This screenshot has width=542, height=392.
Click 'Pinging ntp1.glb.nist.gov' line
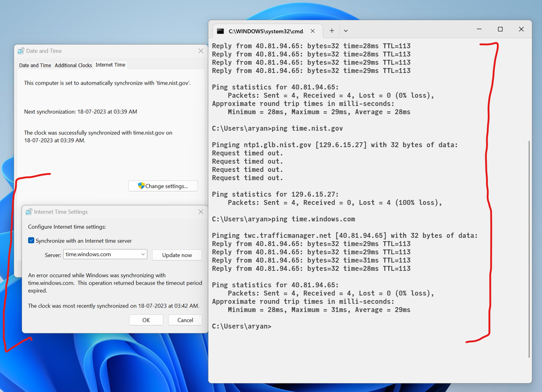(335, 145)
